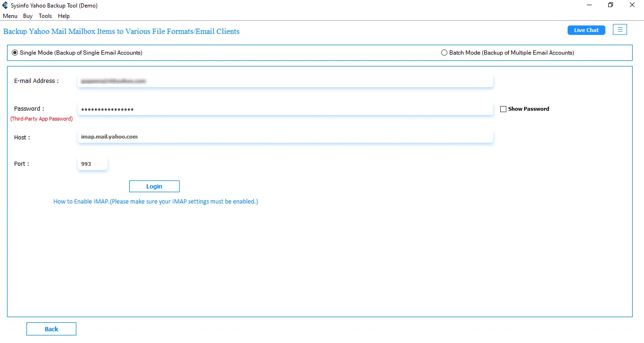This screenshot has height=343, width=644.
Task: Focus the E-mail Address field
Action: point(285,81)
